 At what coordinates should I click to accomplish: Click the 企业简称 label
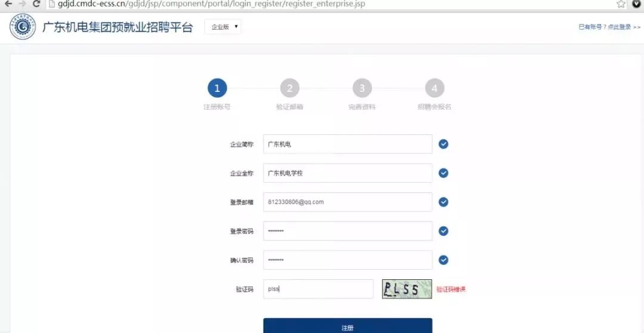coord(241,144)
